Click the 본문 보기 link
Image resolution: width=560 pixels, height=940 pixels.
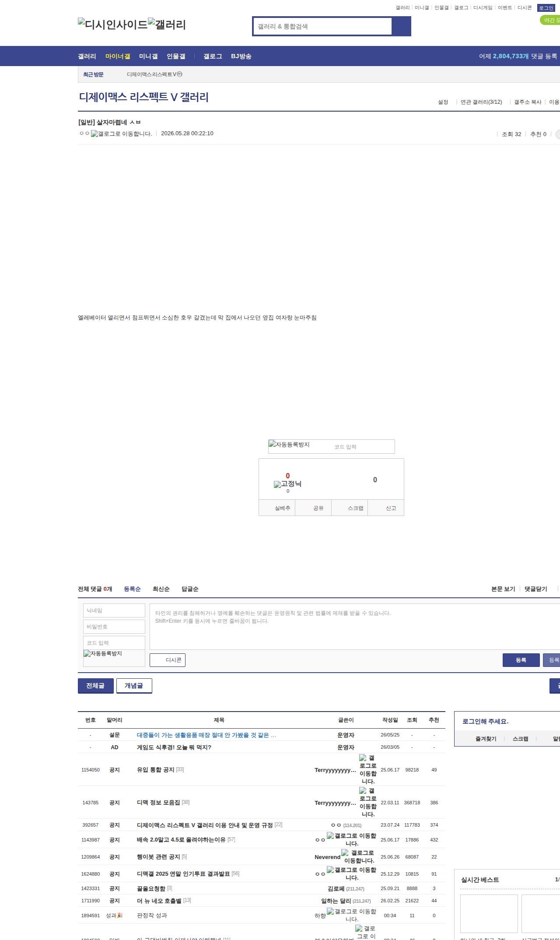point(503,589)
